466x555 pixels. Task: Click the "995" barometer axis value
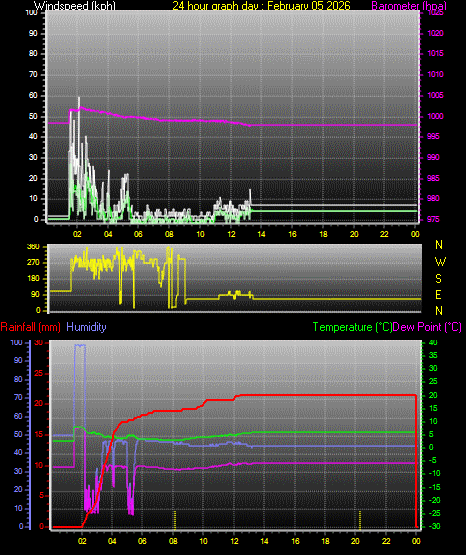(x=433, y=136)
